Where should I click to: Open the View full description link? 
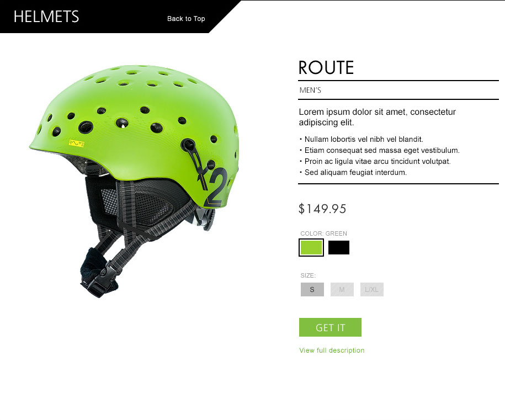pos(332,350)
